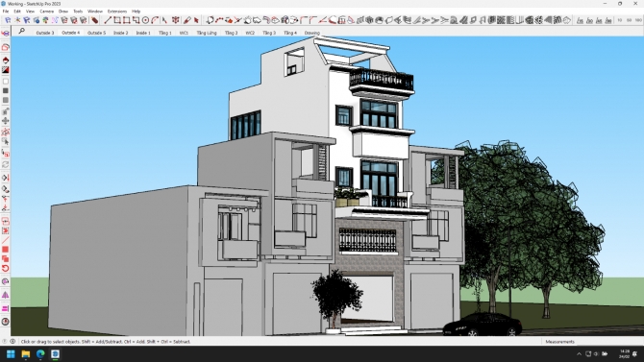Click the '50' button in right toolbar
The width and height of the screenshot is (644, 362).
(x=630, y=20)
